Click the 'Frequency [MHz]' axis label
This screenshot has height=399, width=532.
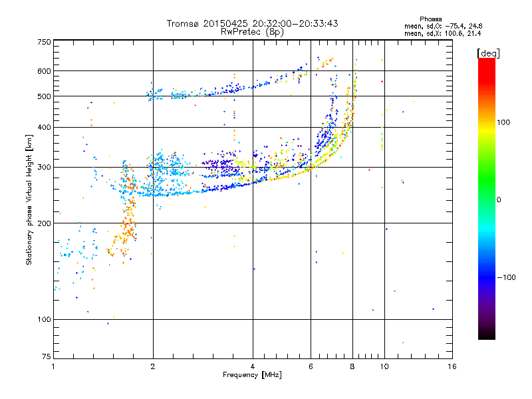pyautogui.click(x=252, y=375)
